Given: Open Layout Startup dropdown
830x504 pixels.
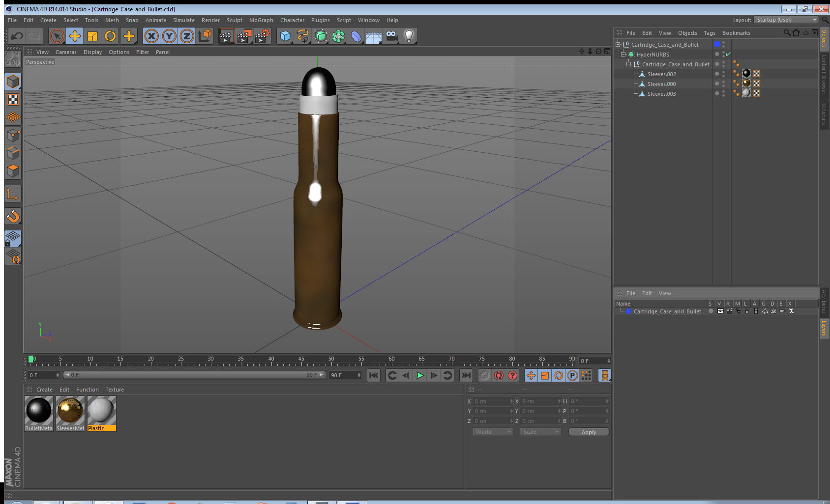Looking at the screenshot, I should coord(786,20).
